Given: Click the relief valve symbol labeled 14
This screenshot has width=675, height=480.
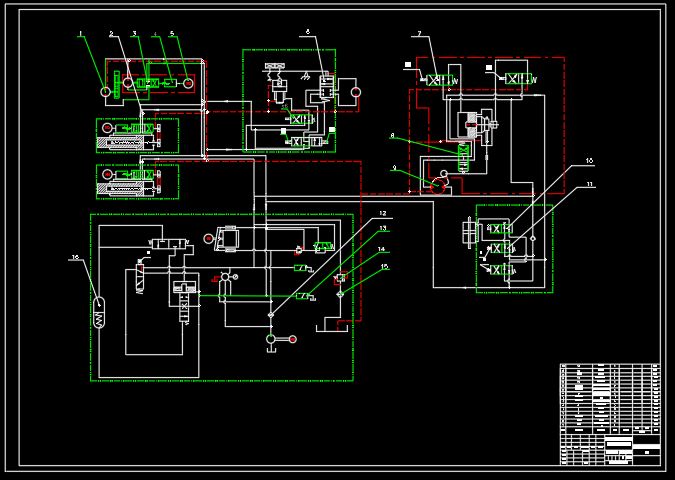Looking at the screenshot, I should click(340, 279).
